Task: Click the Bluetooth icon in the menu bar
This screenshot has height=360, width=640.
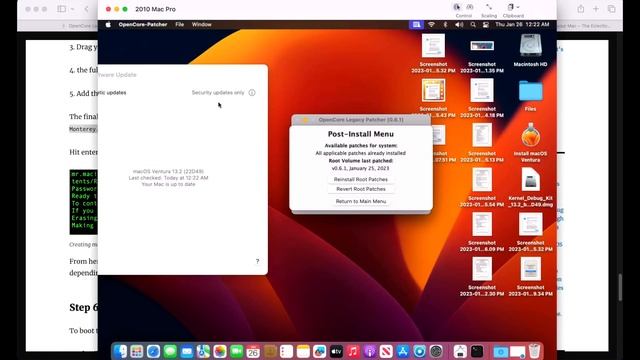Action: 445,24
